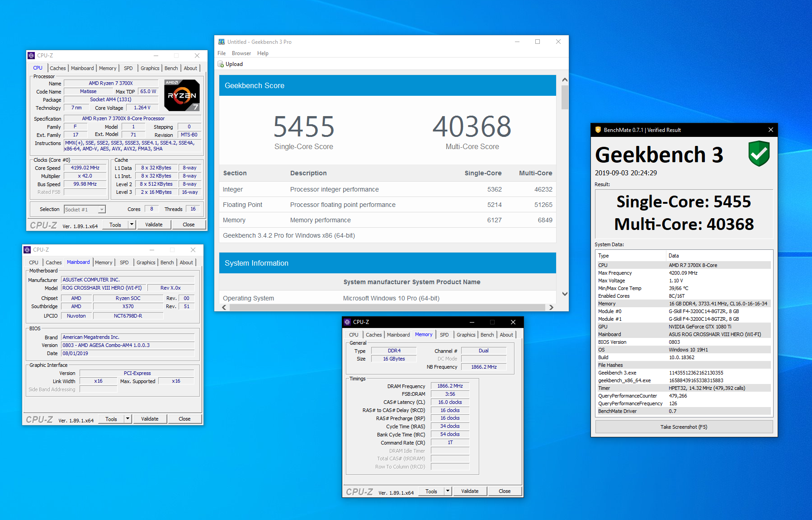Click Upload button in Geekbench toolbar
Image resolution: width=812 pixels, height=520 pixels.
[x=231, y=64]
